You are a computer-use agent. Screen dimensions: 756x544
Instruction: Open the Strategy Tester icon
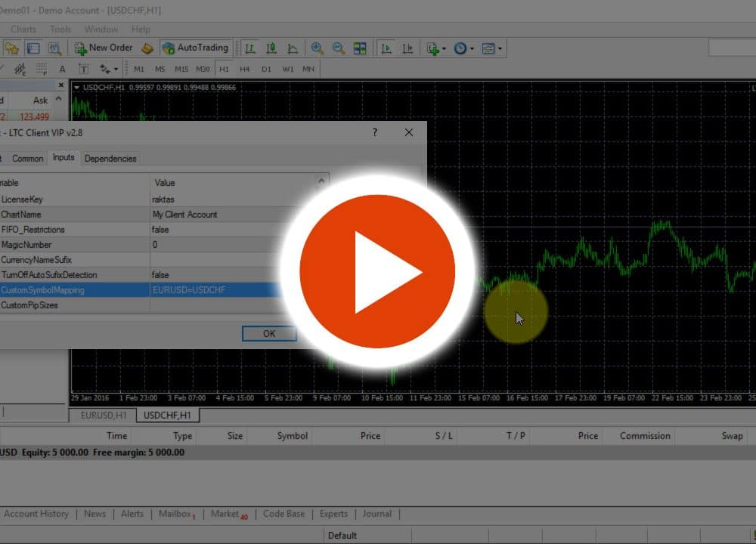tap(54, 48)
